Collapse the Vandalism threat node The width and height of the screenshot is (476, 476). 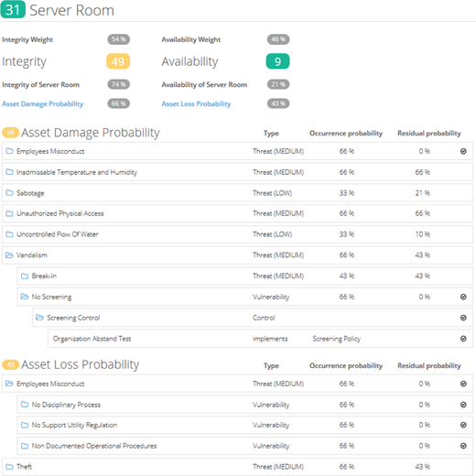[x=9, y=255]
